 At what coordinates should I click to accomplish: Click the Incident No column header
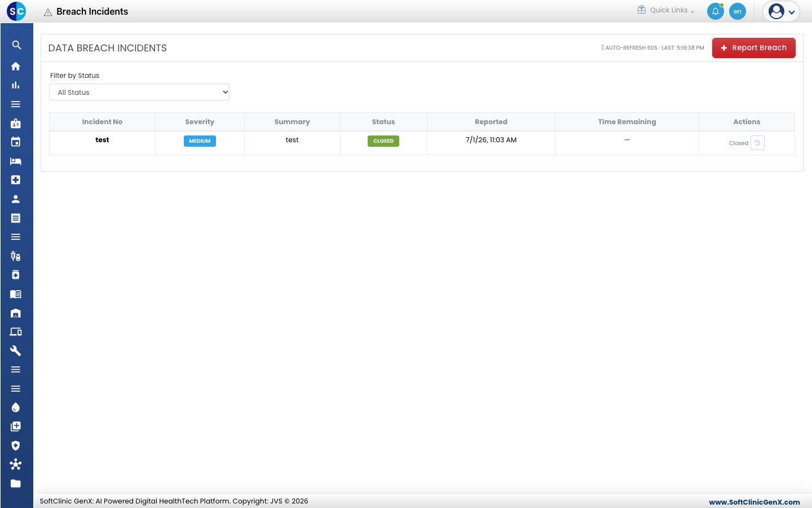[x=102, y=122]
